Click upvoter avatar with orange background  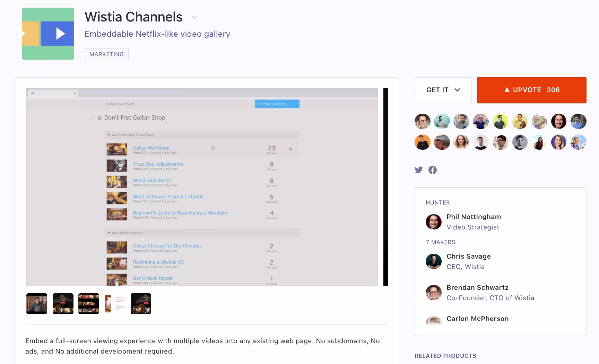(423, 142)
